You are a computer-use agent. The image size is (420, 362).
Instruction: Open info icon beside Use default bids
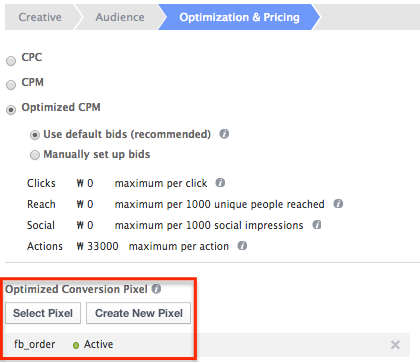[224, 134]
